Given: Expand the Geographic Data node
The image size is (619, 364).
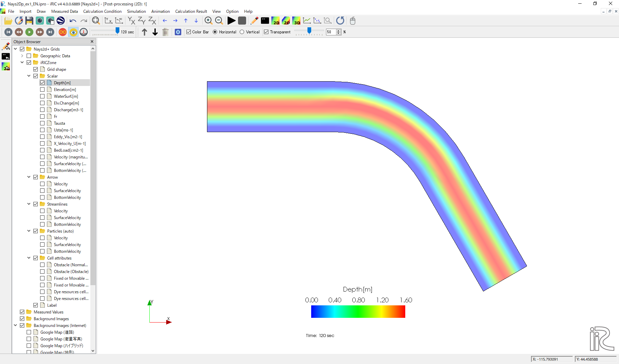Looking at the screenshot, I should (22, 56).
